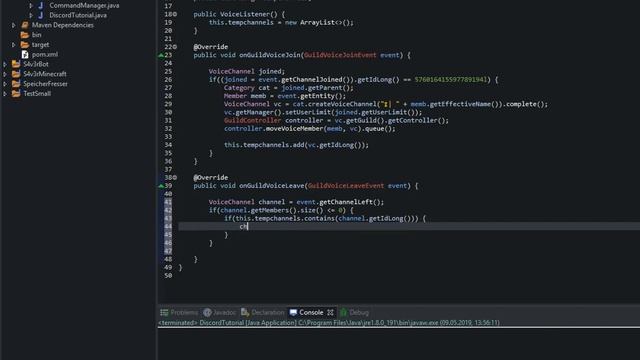Select the Console tab
This screenshot has width=640, height=360.
pos(311,313)
